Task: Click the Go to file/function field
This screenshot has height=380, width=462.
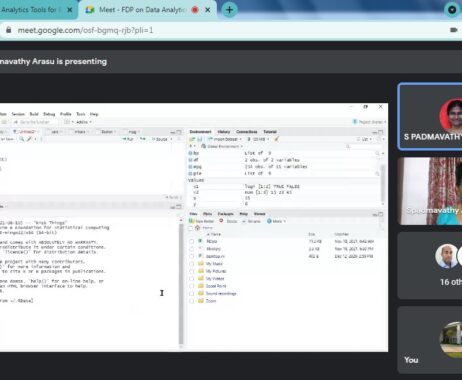Action: pos(35,122)
